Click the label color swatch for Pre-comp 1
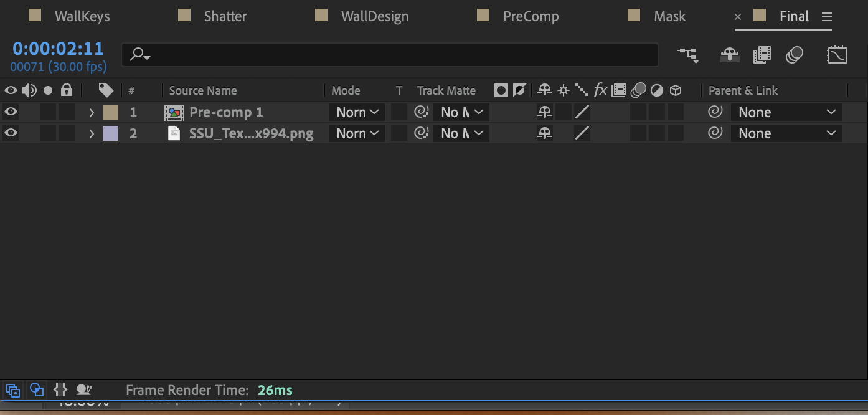868x415 pixels. pyautogui.click(x=110, y=112)
